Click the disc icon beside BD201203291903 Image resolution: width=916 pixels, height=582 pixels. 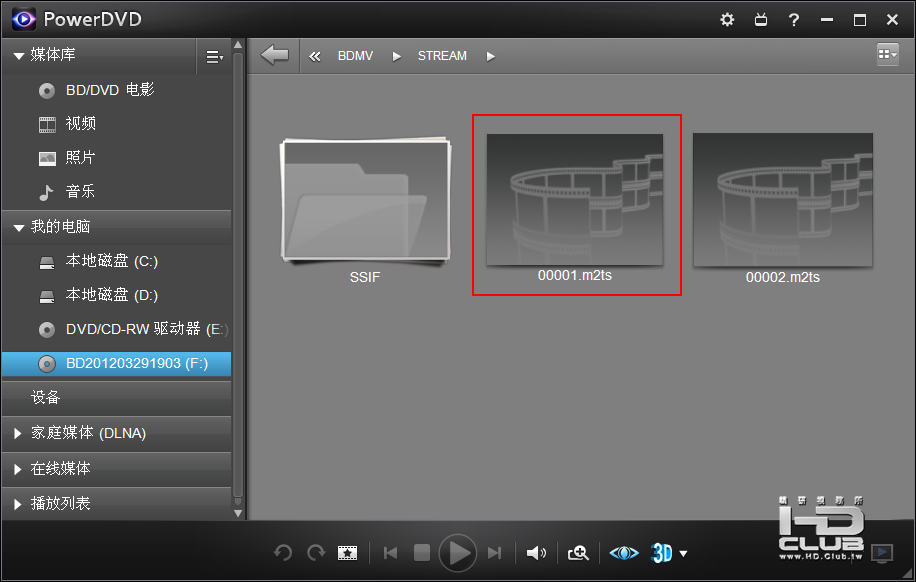47,364
